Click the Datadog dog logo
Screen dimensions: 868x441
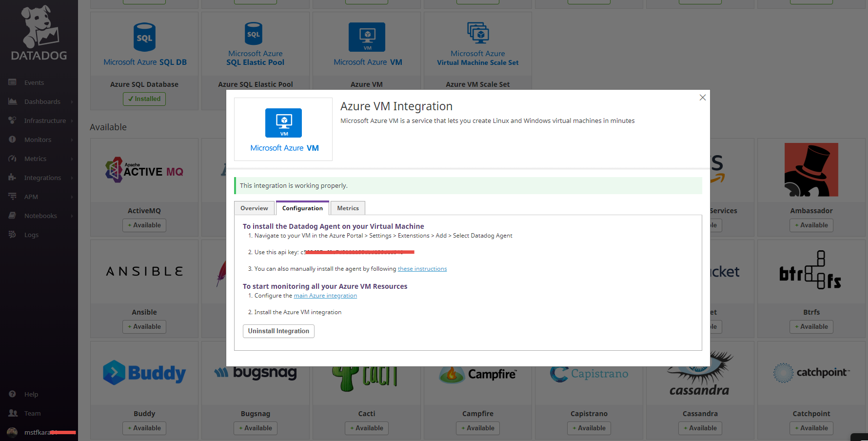tap(39, 32)
